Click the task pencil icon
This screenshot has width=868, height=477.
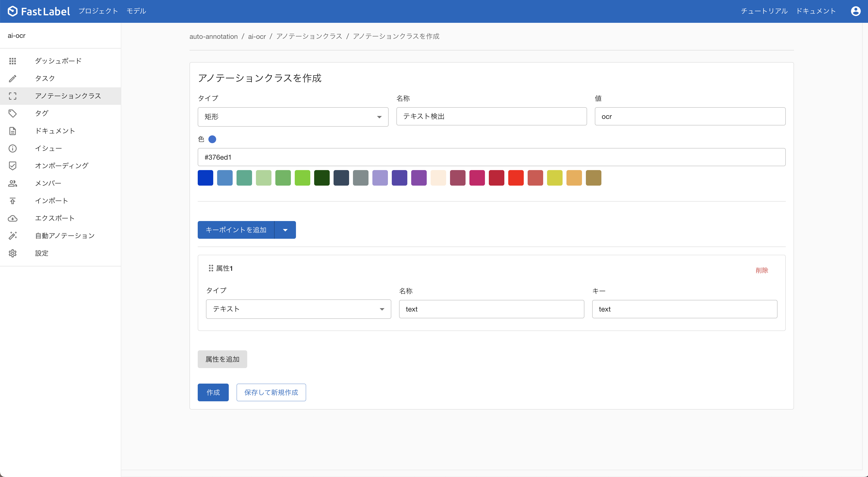[x=12, y=79]
